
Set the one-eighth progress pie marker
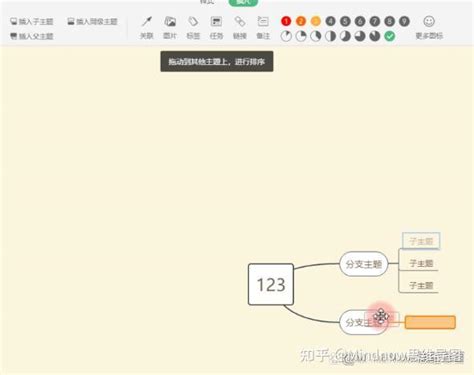point(286,36)
